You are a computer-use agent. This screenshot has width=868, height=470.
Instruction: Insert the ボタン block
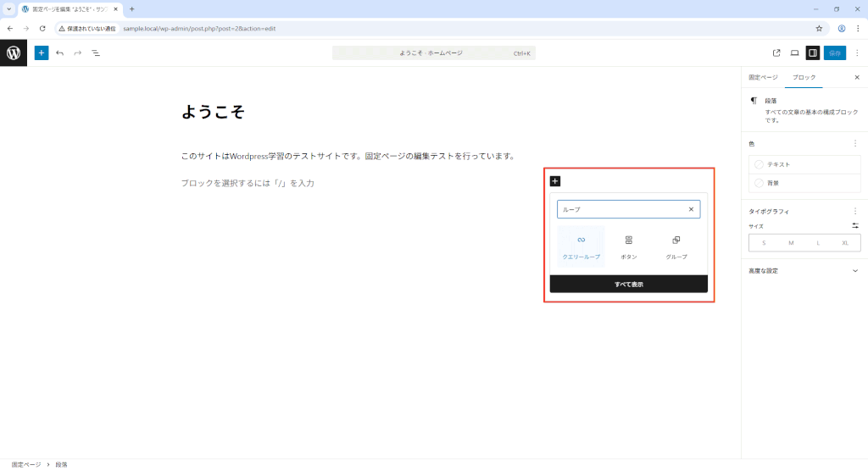point(629,247)
